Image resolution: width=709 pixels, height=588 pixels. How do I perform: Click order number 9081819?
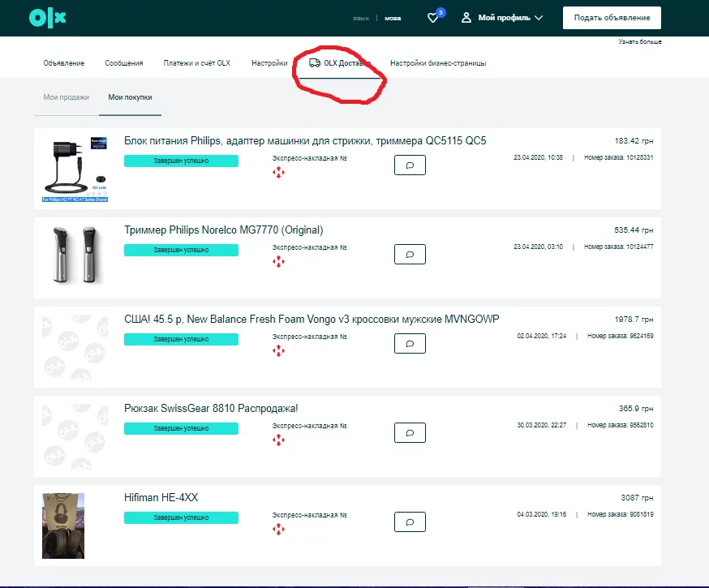(x=621, y=514)
